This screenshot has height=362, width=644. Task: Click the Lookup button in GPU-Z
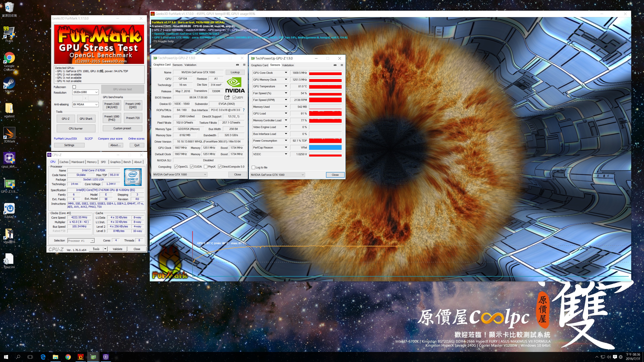[235, 72]
